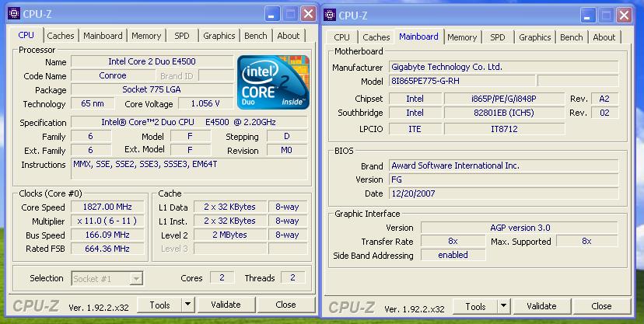Click BIOS brand 'Award Software International Inc.'
The width and height of the screenshot is (644, 324).
pyautogui.click(x=503, y=165)
